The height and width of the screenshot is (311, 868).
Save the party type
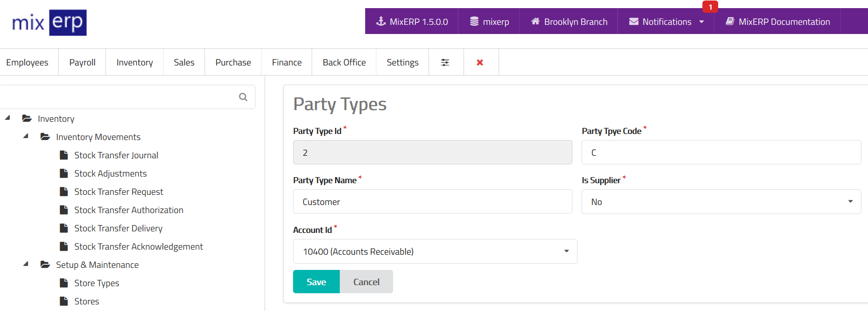click(x=316, y=282)
